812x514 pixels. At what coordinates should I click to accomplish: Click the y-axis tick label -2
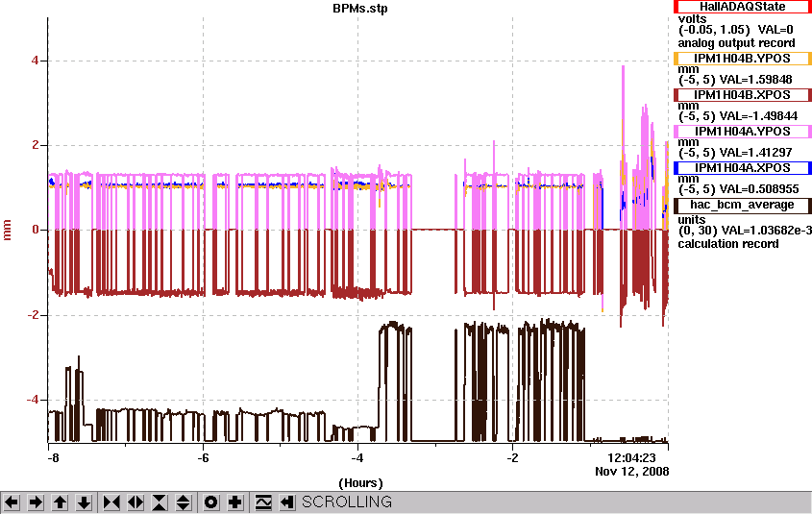click(33, 315)
